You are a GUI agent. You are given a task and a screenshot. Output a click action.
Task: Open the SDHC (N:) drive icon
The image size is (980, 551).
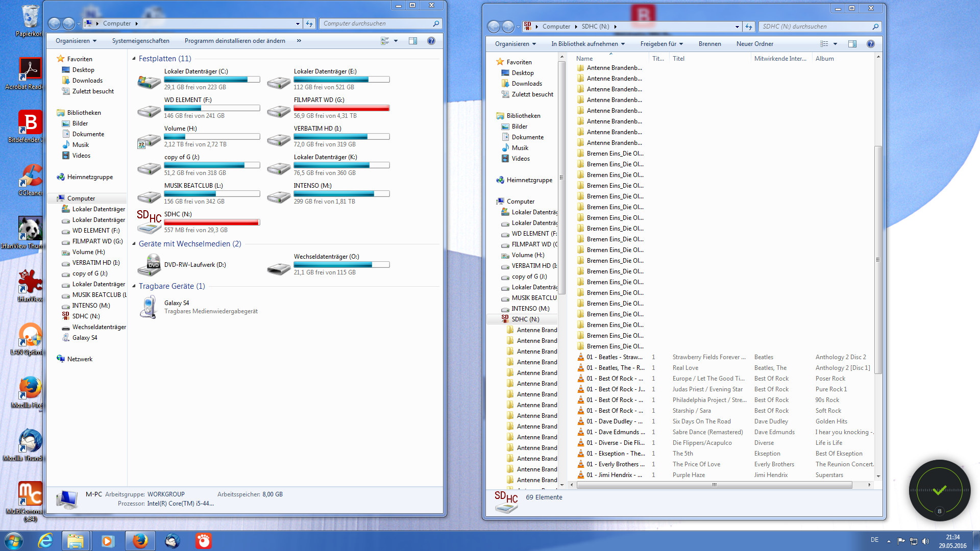click(x=149, y=221)
